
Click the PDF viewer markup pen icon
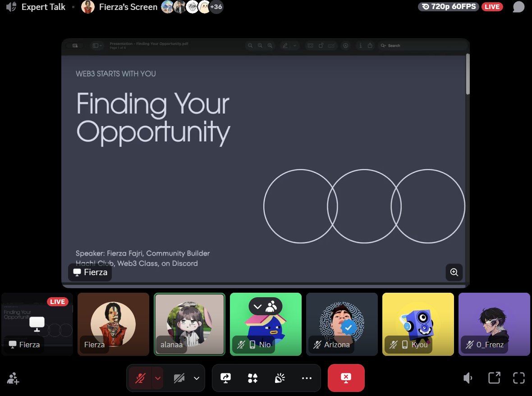285,46
